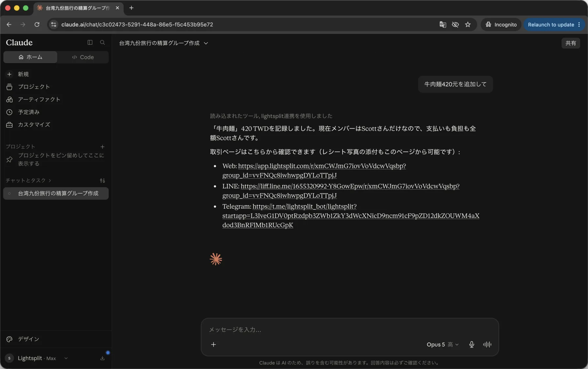Open the sidebar search icon

coord(102,42)
